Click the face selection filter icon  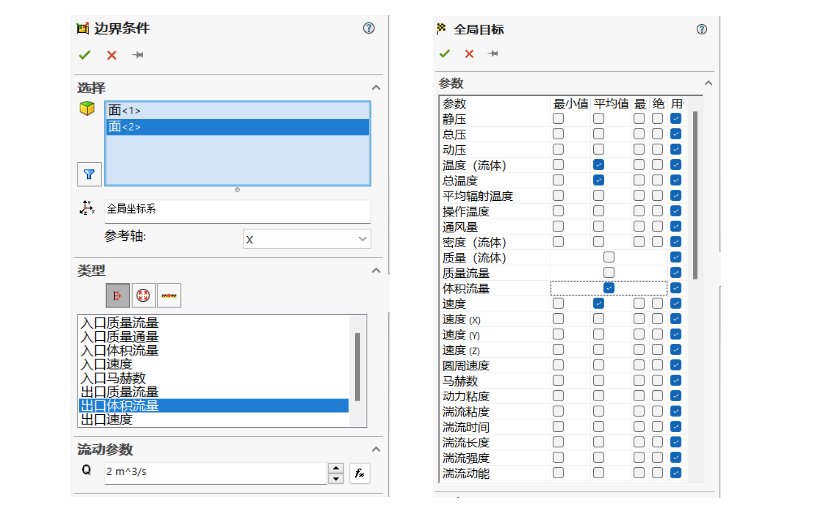(x=89, y=174)
